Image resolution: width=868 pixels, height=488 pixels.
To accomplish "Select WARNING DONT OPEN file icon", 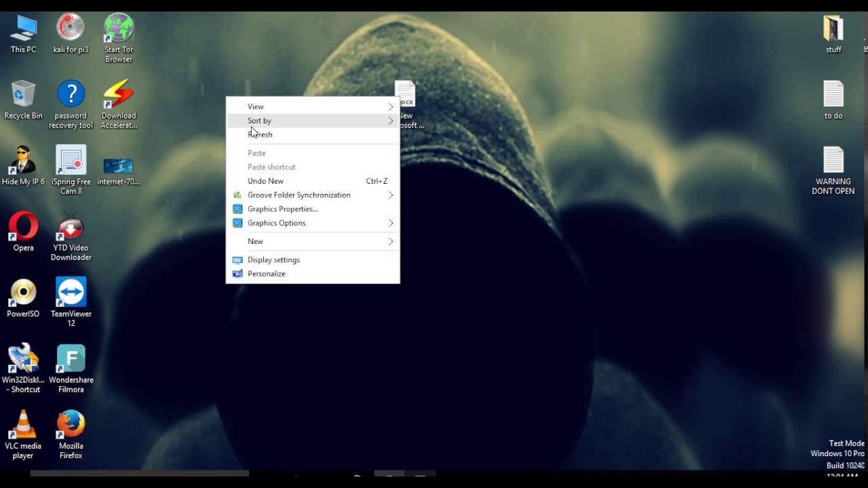I will [x=833, y=171].
